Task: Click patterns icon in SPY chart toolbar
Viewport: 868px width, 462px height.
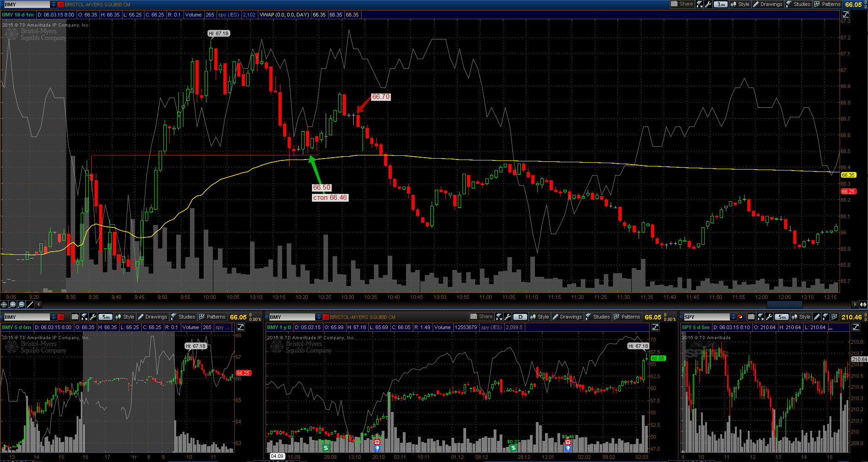Action: pyautogui.click(x=835, y=317)
